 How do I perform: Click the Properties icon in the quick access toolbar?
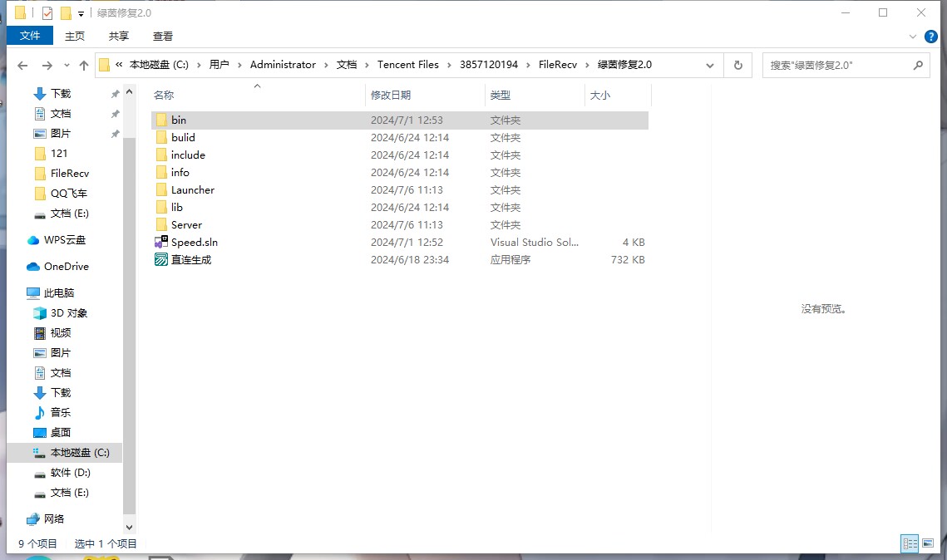pyautogui.click(x=47, y=13)
